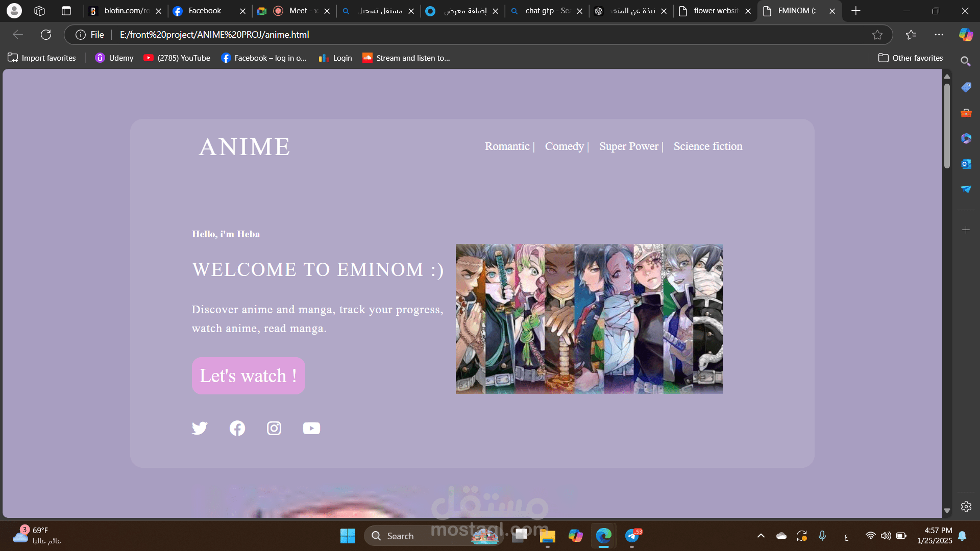Screen dimensions: 980x551
Task: Open a new browser tab
Action: (856, 11)
